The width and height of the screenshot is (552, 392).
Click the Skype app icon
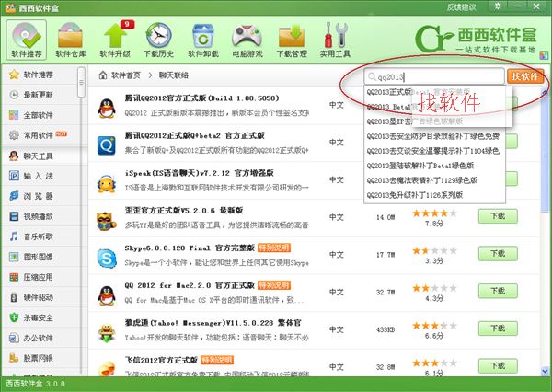pos(107,259)
